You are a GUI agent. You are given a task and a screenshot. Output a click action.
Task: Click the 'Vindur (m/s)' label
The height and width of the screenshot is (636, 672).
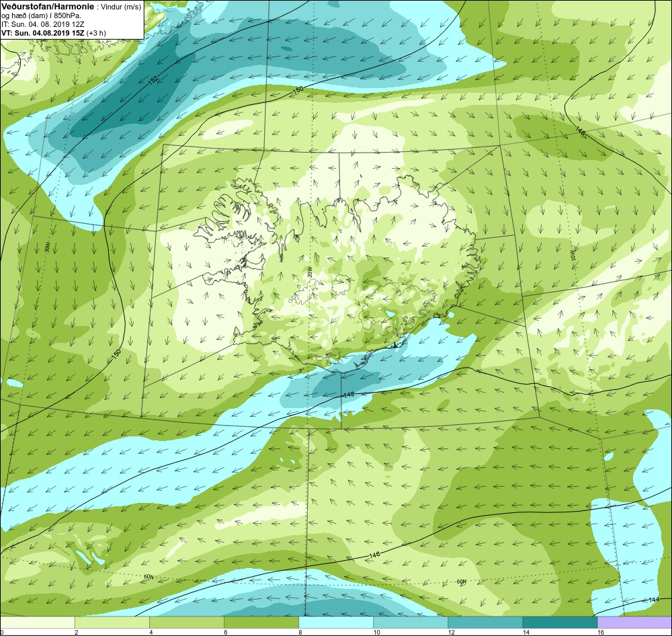pos(120,7)
